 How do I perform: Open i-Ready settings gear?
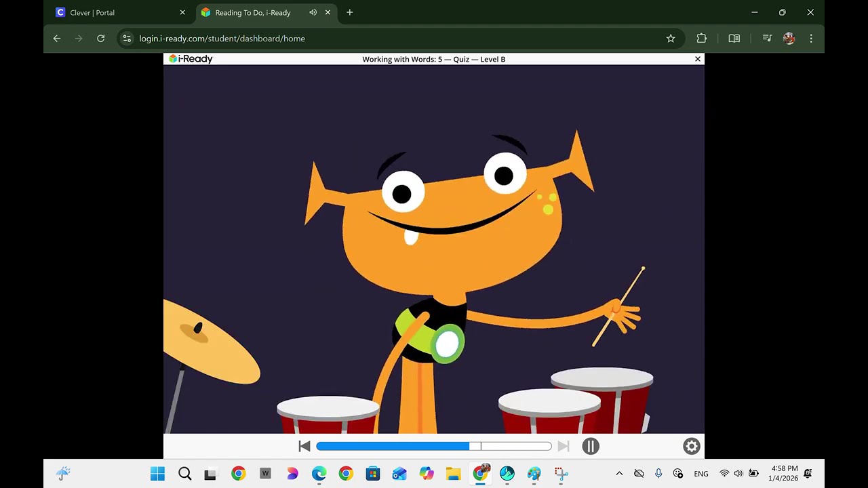tap(692, 446)
